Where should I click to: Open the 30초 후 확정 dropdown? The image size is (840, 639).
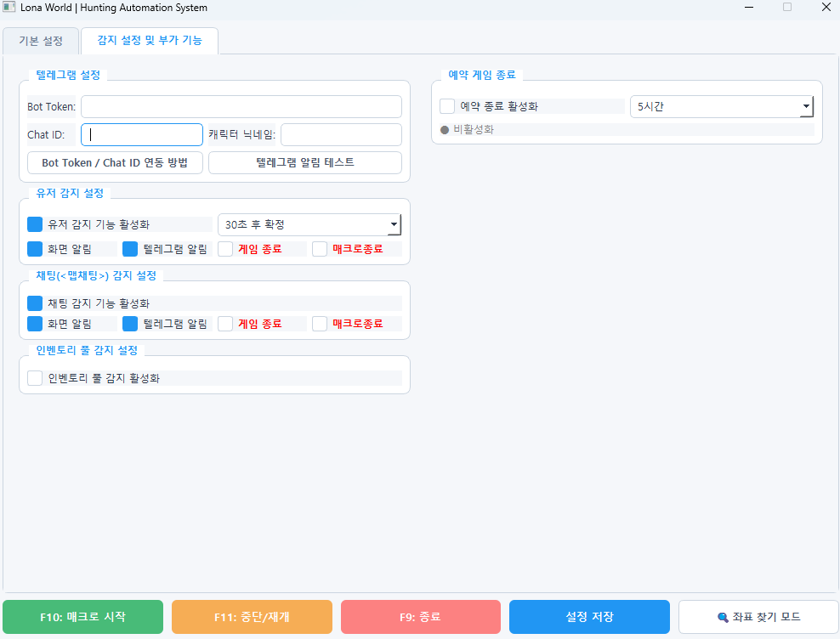point(309,224)
